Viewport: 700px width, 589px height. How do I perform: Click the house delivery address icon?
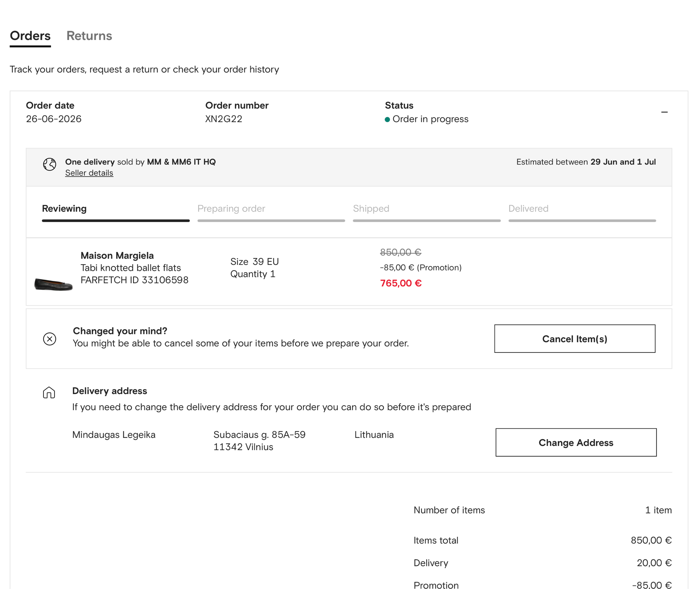[49, 393]
